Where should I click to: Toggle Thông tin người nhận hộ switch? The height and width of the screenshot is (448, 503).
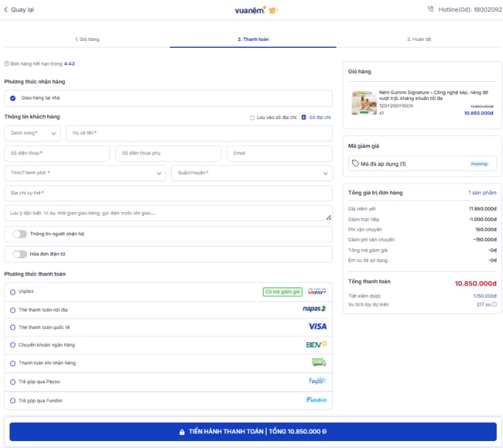[x=20, y=234]
